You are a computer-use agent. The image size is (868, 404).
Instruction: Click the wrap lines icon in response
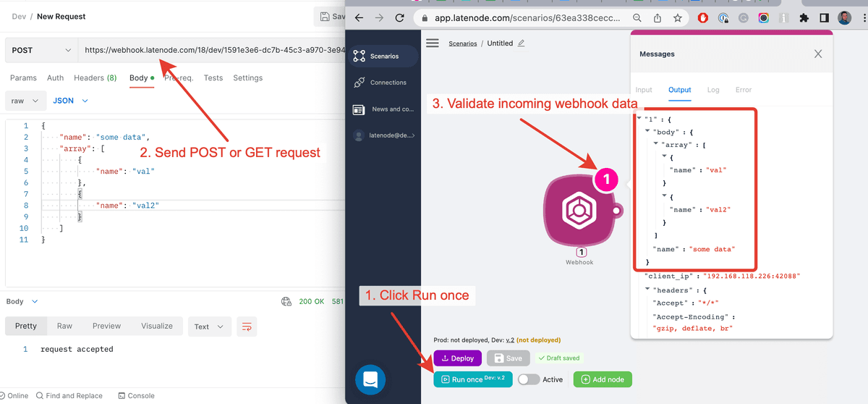coord(247,327)
